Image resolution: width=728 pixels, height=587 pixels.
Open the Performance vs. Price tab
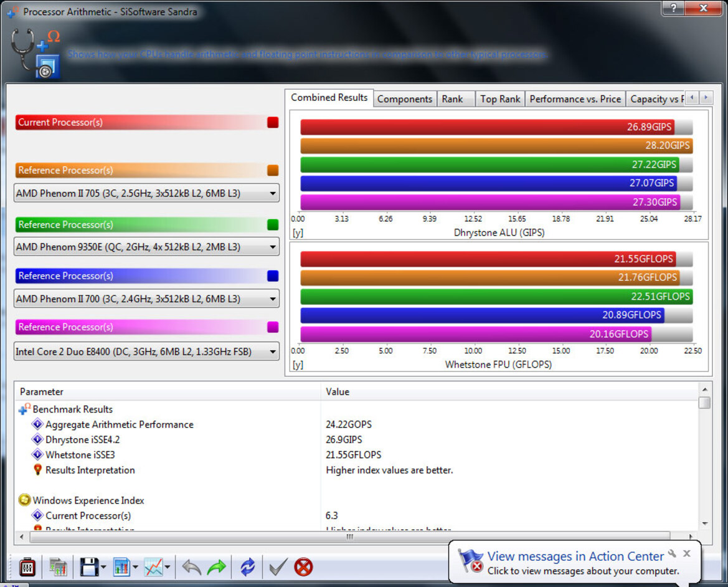click(575, 99)
